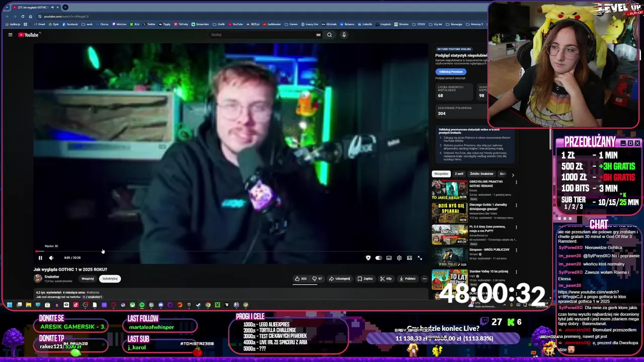Enter fullscreen mode
644x362 pixels.
420,258
